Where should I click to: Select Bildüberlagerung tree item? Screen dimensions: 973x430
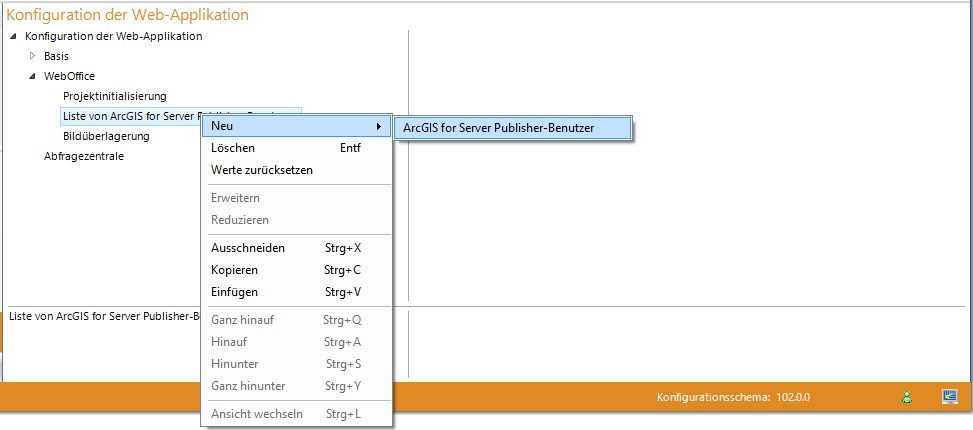click(106, 136)
